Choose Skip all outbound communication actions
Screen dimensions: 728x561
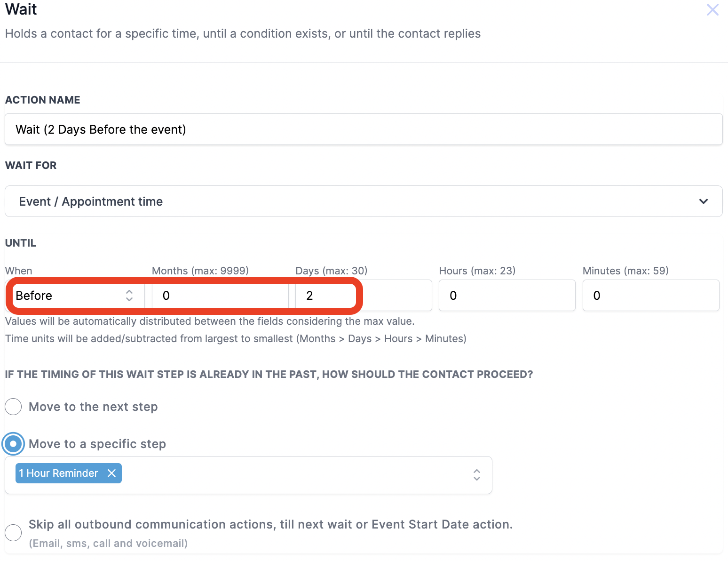(13, 533)
